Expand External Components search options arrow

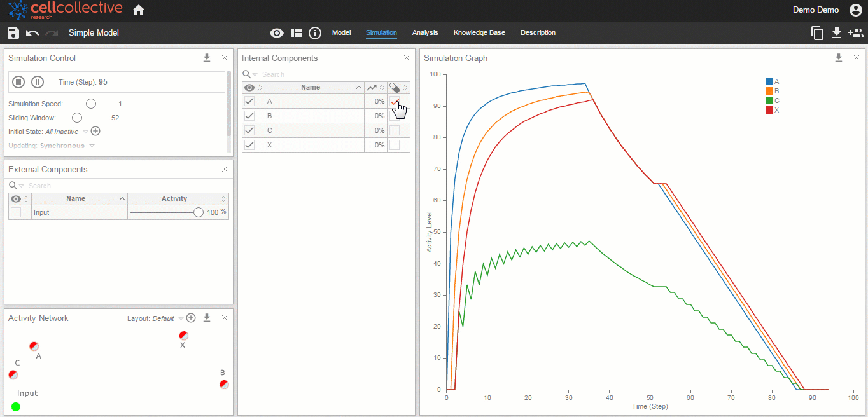point(22,186)
